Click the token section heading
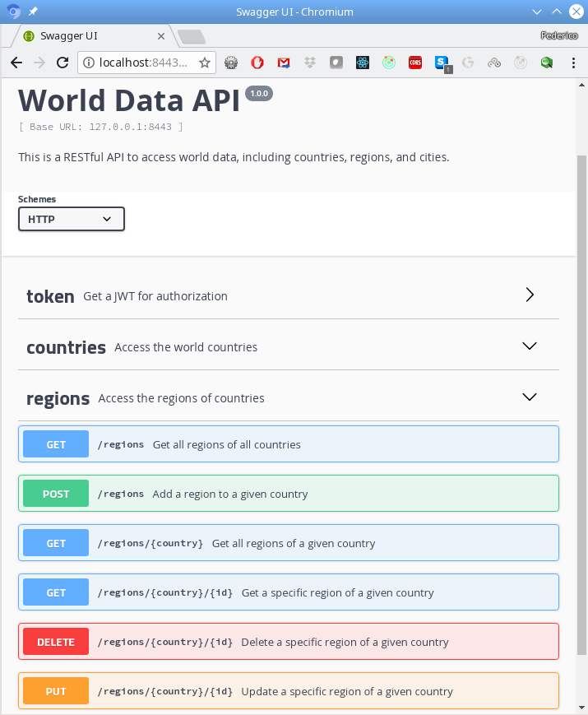The height and width of the screenshot is (715, 588). coord(50,296)
